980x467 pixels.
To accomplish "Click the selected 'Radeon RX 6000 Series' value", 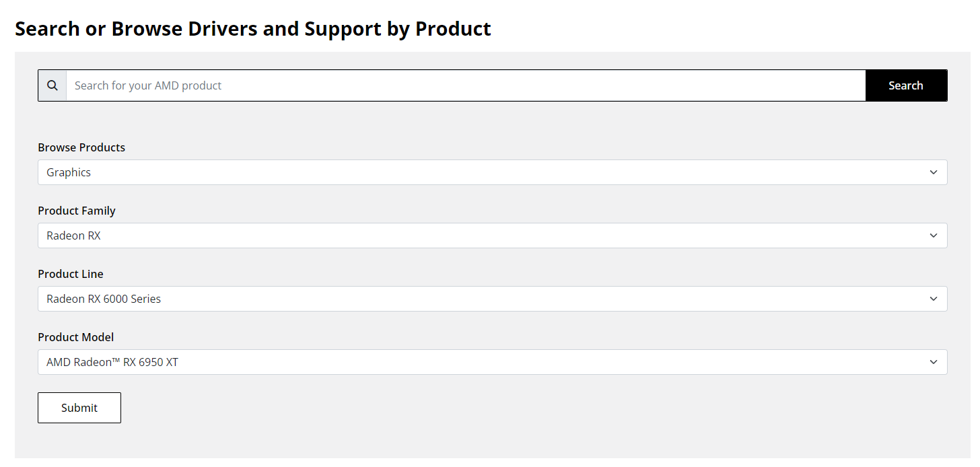I will pos(104,299).
